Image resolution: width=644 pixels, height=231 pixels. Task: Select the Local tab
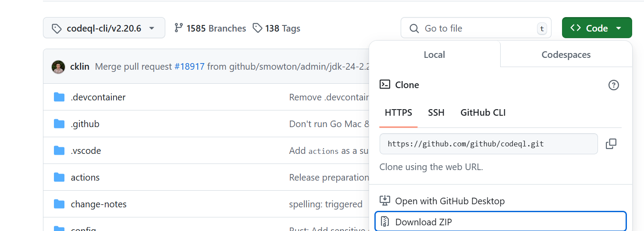[x=434, y=55]
